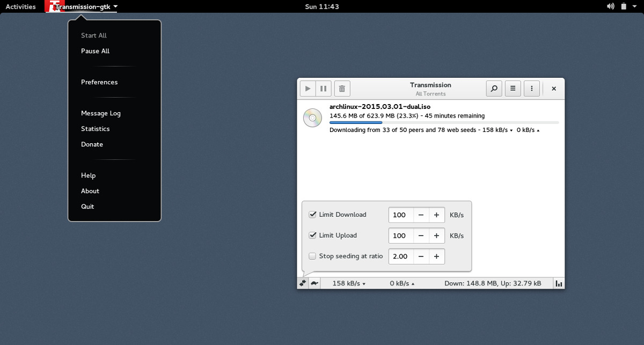Click the status bar 0 kB/s upload speed
This screenshot has height=345, width=644.
pos(402,283)
